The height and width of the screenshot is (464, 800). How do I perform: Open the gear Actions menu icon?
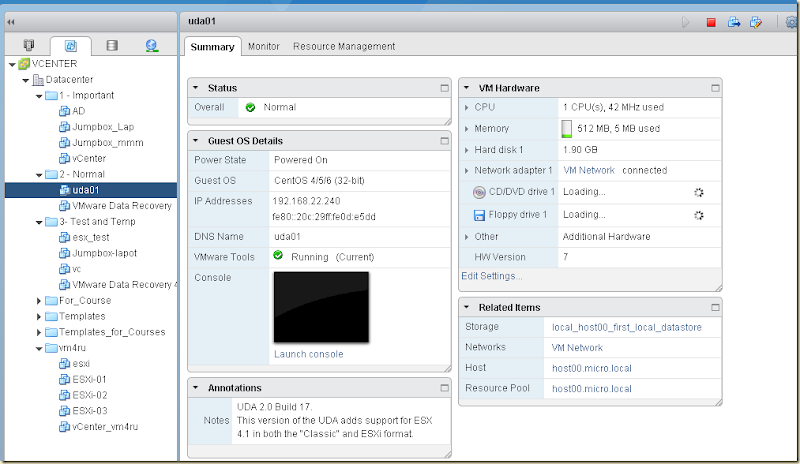(791, 22)
